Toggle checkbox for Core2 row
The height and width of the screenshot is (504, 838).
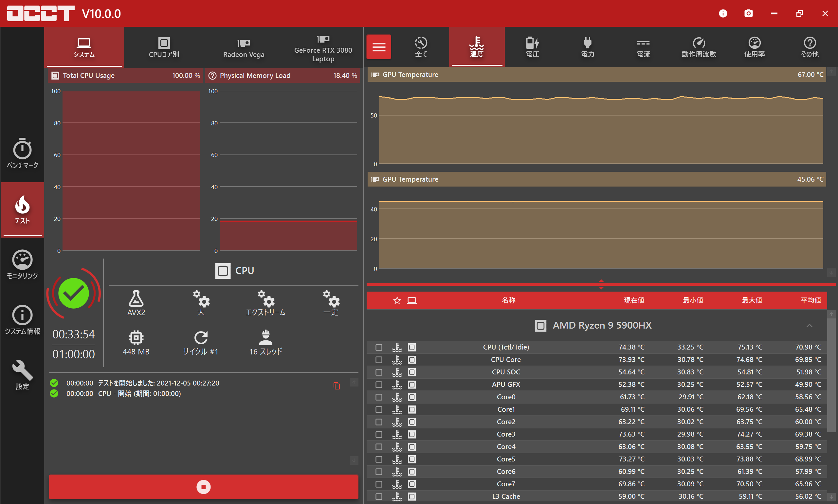(379, 422)
